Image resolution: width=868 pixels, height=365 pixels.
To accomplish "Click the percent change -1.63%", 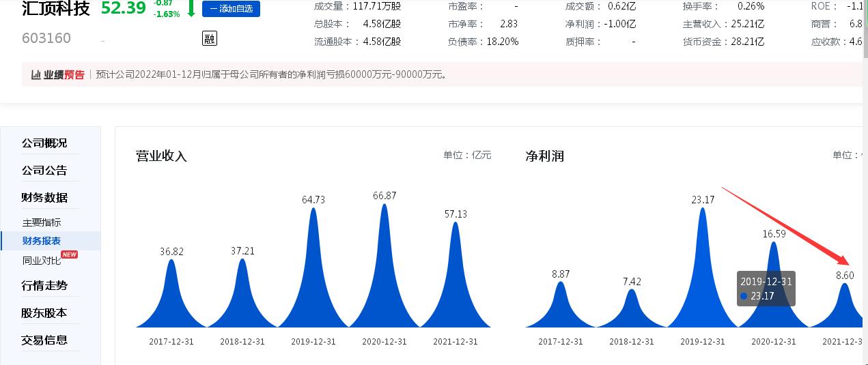I will 167,14.
